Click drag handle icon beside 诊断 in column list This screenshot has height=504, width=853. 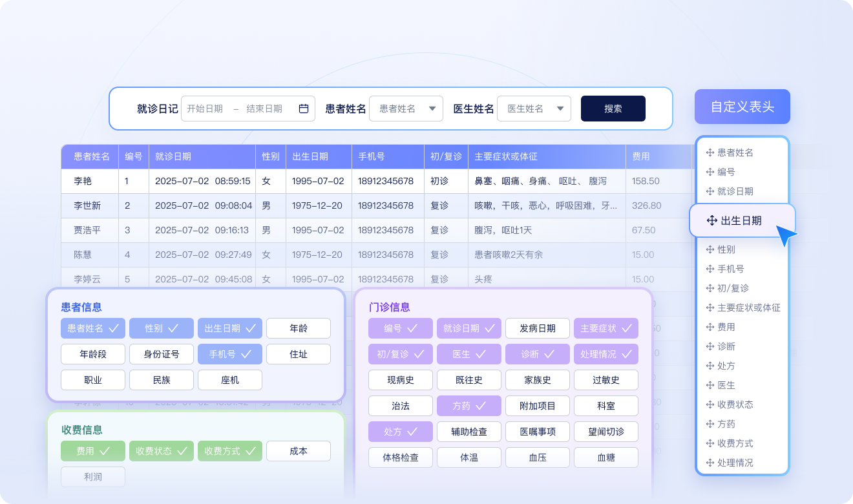(710, 346)
